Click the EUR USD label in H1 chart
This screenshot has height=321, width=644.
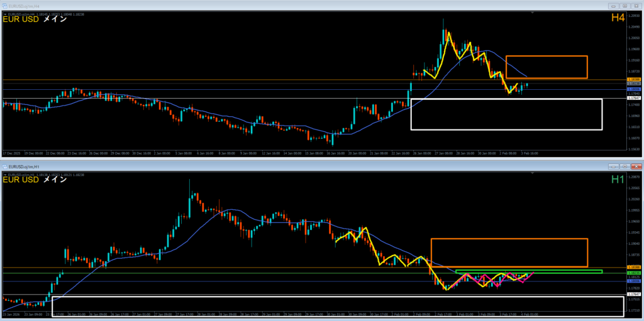tap(21, 180)
